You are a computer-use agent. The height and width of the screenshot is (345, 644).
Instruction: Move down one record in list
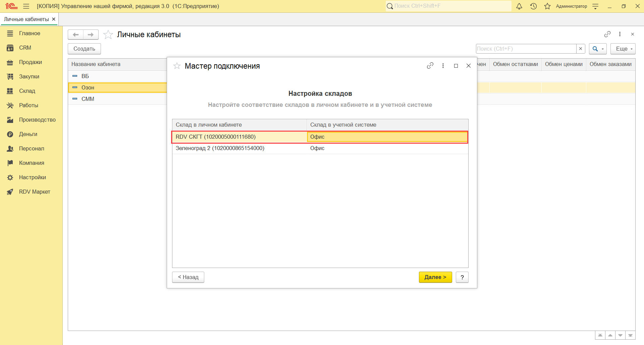tap(620, 335)
